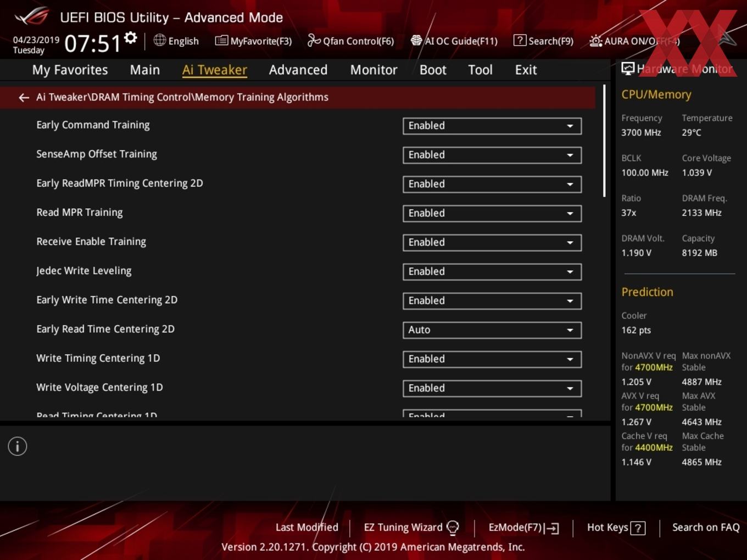Screen dimensions: 747x560
Task: Open date and time settings gear icon
Action: pyautogui.click(x=130, y=38)
